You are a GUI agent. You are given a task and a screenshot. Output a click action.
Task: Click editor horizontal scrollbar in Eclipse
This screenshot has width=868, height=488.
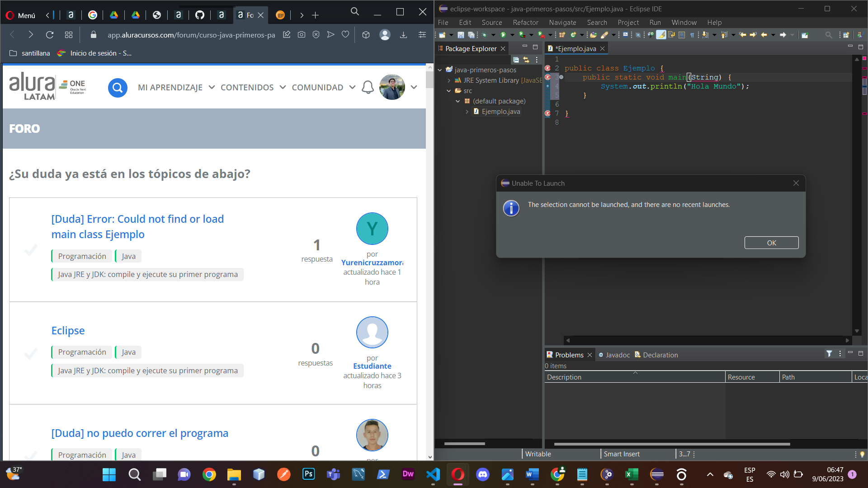click(x=708, y=340)
